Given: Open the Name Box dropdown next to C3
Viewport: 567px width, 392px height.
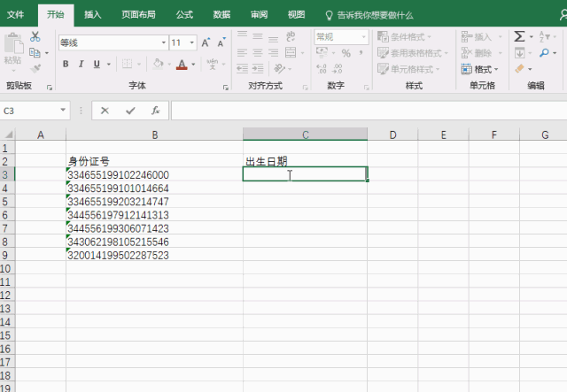Looking at the screenshot, I should (x=63, y=111).
